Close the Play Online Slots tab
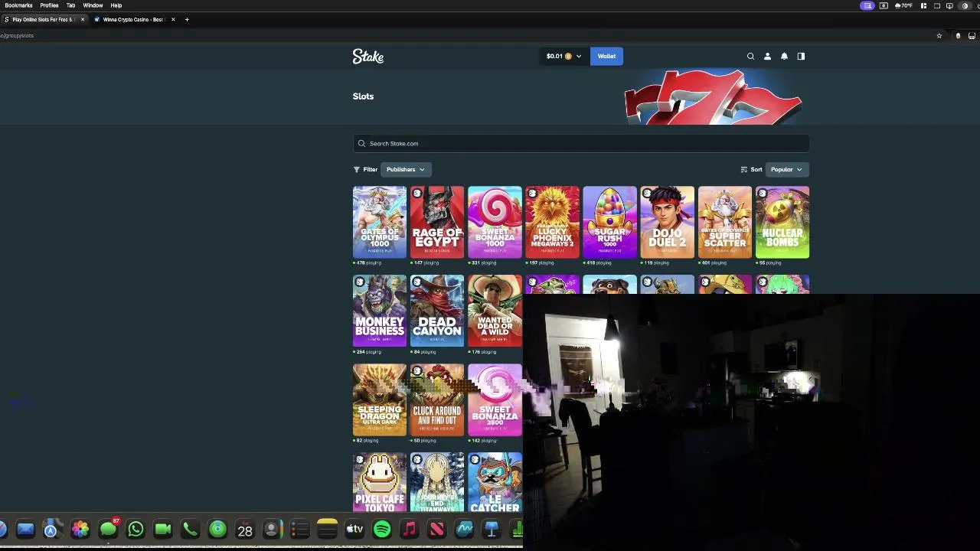Viewport: 980px width, 551px height. click(x=83, y=19)
